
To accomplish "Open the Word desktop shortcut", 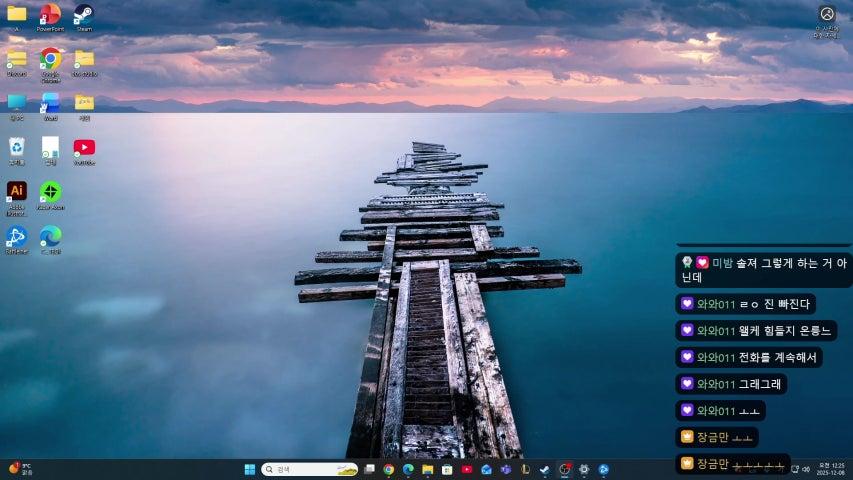I will point(50,103).
